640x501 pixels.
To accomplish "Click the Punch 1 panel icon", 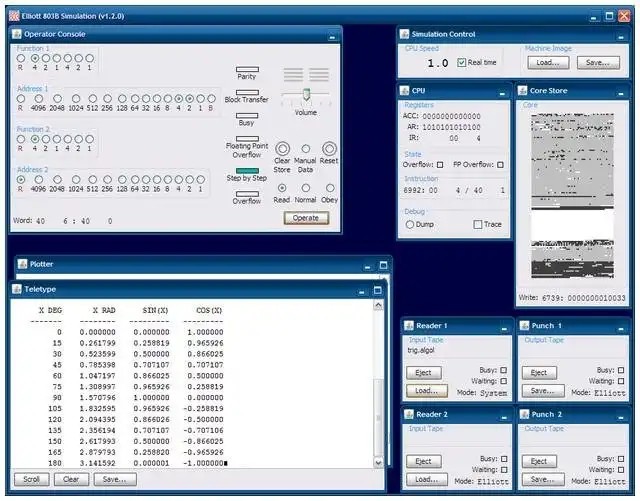I will [x=524, y=325].
